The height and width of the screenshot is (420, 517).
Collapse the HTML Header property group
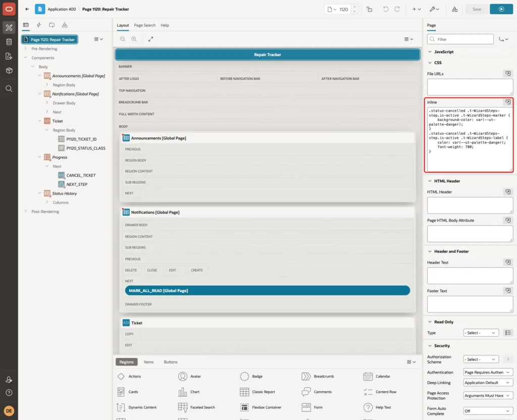[430, 181]
